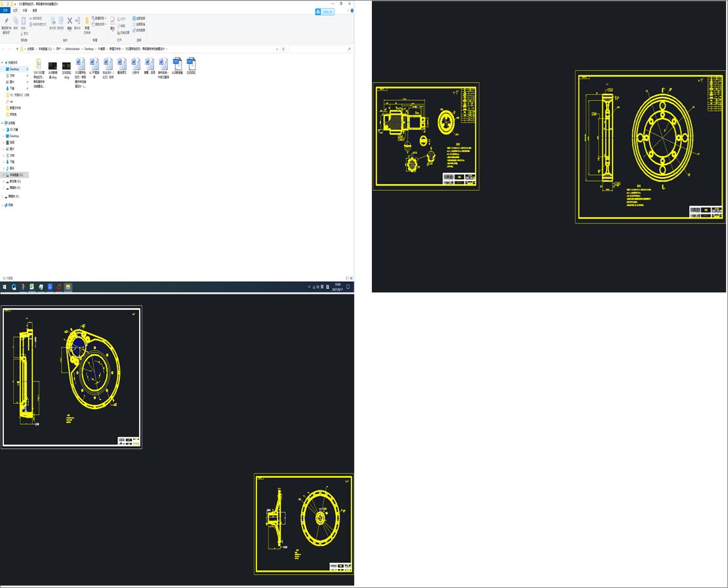728x588 pixels.
Task: Expand the Network tree node
Action: click(x=3, y=205)
